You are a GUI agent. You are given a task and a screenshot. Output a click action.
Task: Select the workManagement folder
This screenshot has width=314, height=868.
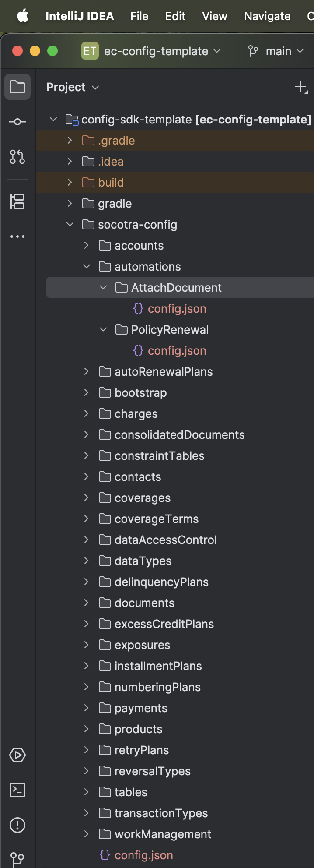tap(162, 834)
